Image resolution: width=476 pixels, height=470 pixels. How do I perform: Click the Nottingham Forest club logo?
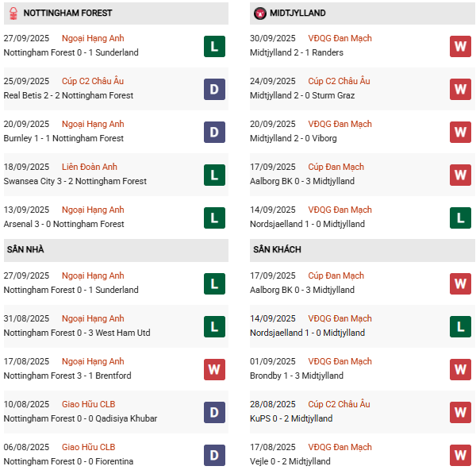pos(13,13)
